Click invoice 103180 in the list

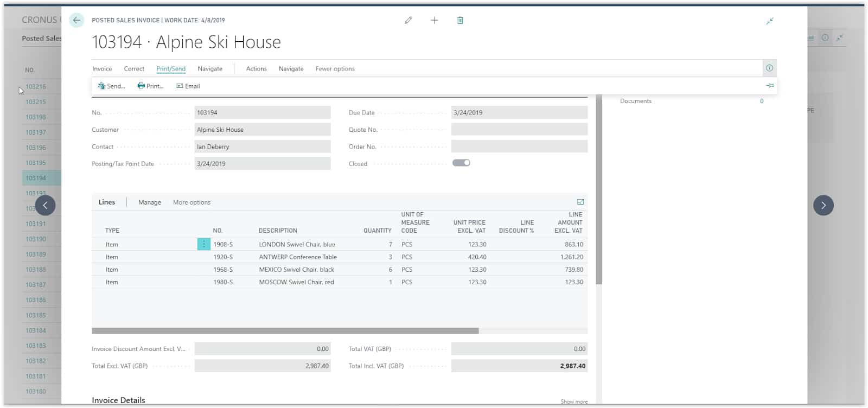coord(36,391)
